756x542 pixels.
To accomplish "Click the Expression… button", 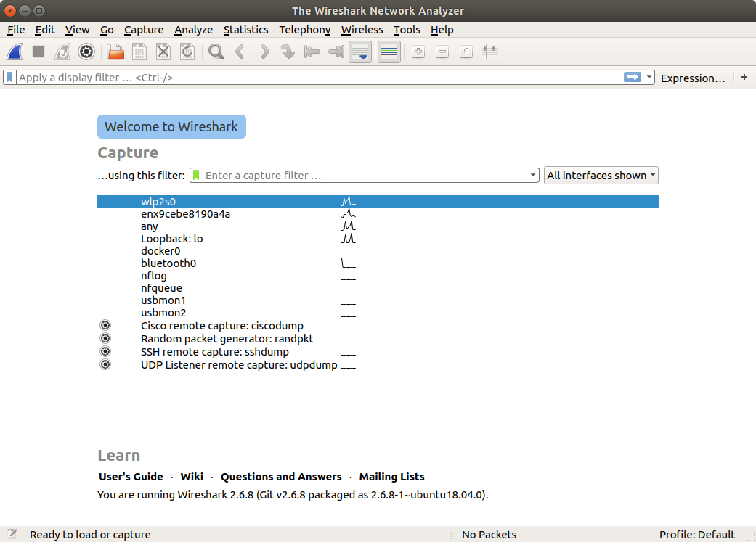I will tap(692, 78).
